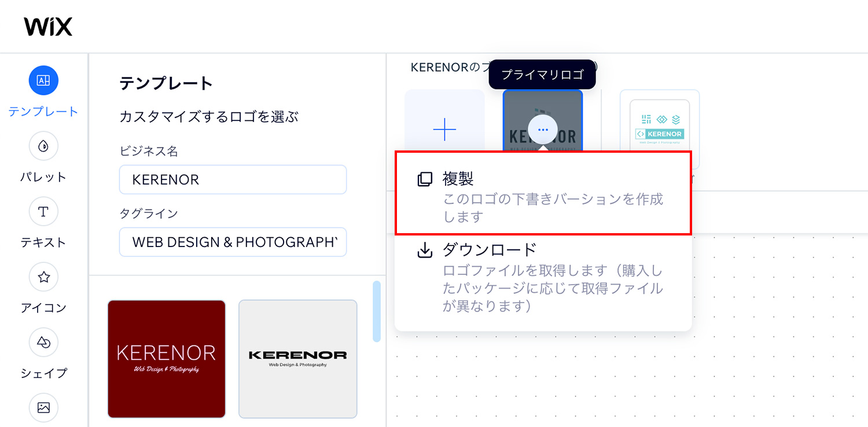
Task: Click the Wix logo
Action: (48, 27)
